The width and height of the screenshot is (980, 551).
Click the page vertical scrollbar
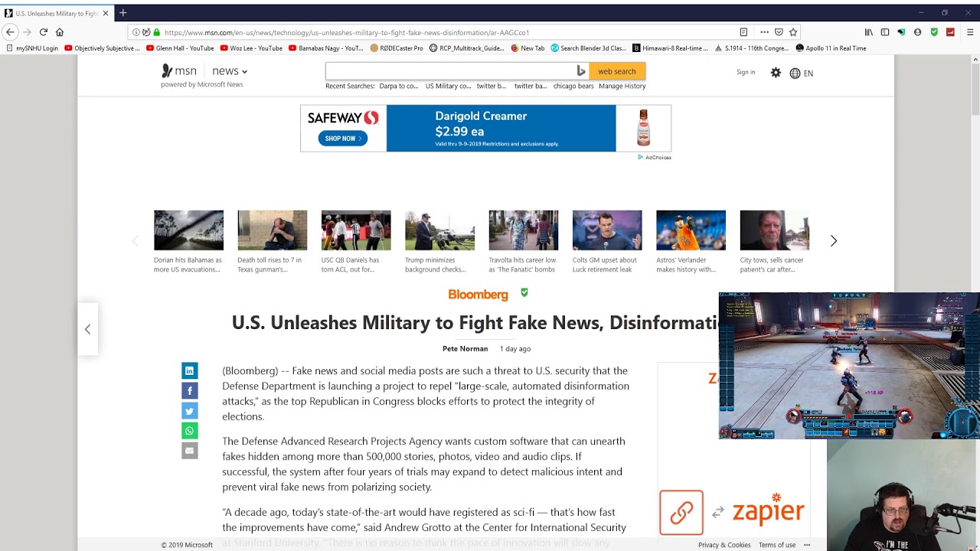click(x=975, y=88)
